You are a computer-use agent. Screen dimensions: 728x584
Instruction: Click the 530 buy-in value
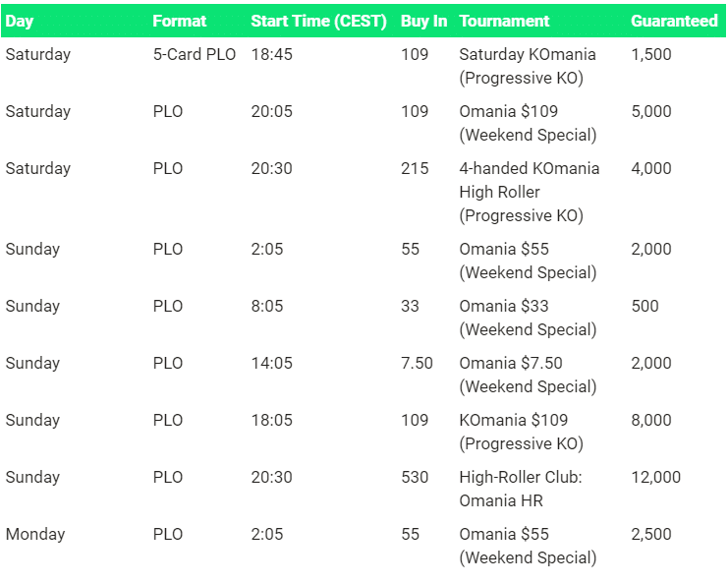coord(415,477)
